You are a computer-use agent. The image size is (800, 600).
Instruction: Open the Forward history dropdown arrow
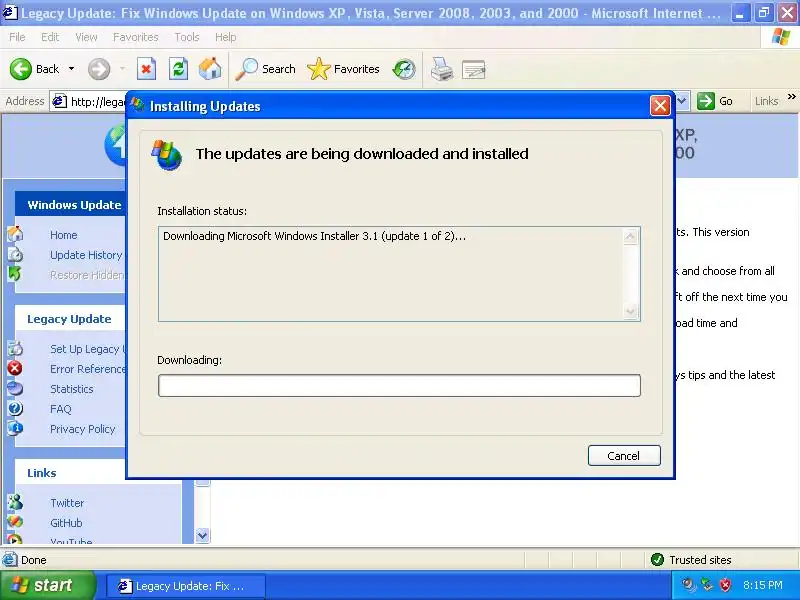[x=122, y=68]
